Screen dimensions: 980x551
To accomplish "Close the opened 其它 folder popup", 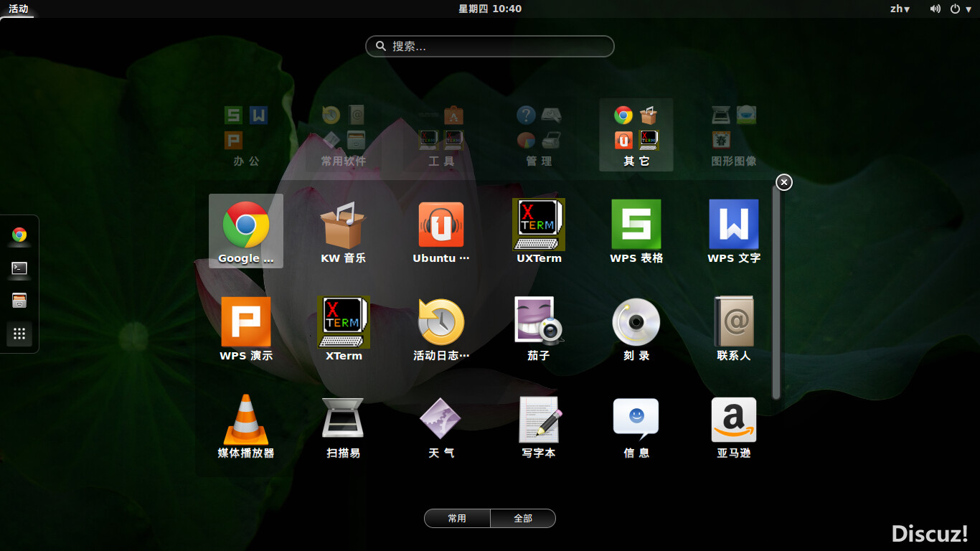I will point(784,182).
